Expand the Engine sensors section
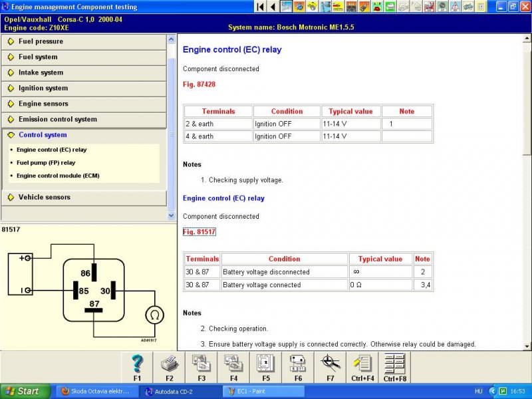Image resolution: width=532 pixels, height=399 pixels. [x=84, y=104]
